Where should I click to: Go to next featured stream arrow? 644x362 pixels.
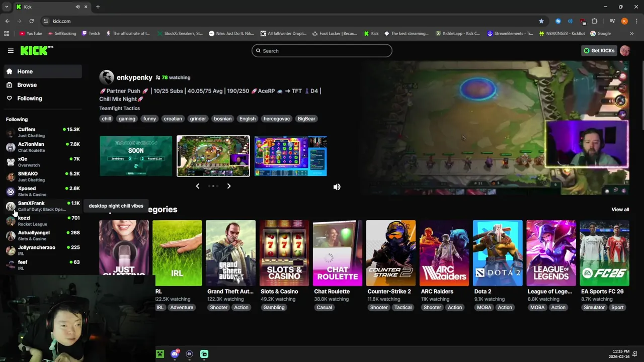click(x=228, y=186)
